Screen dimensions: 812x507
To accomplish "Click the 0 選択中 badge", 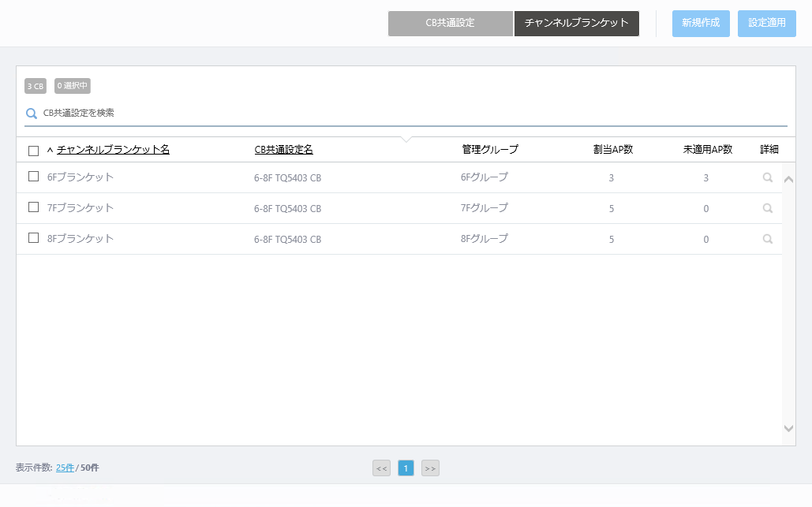I will (x=73, y=85).
